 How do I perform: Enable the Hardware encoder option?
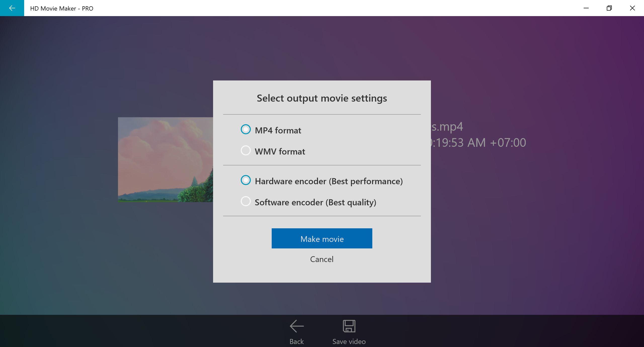pos(246,180)
